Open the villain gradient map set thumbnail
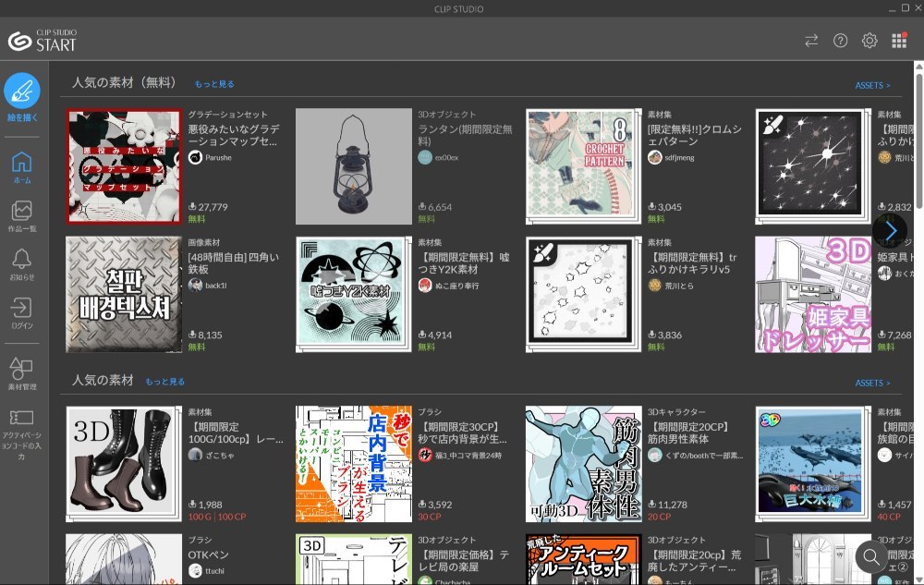The width and height of the screenshot is (924, 585). pyautogui.click(x=124, y=166)
